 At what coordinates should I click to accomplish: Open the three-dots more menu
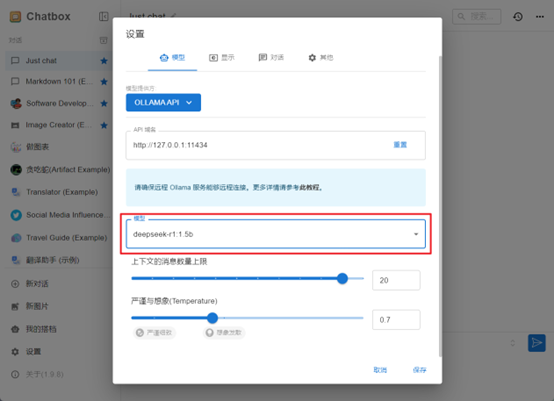[x=540, y=17]
